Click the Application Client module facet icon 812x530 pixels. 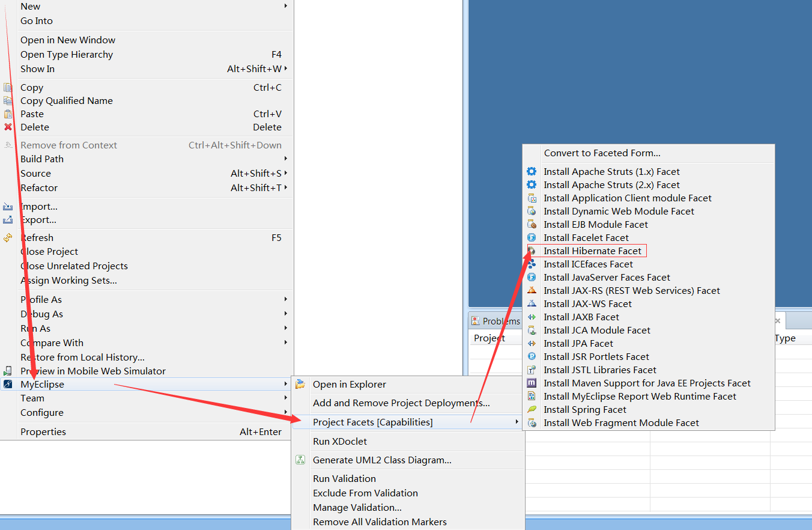tap(532, 198)
